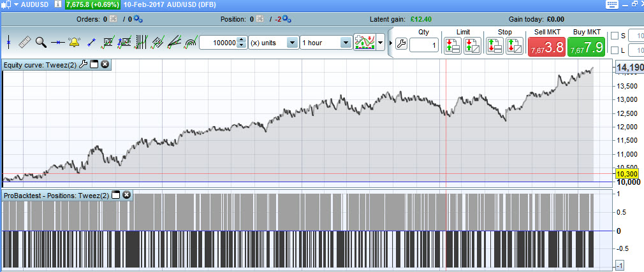
Task: Select the Fibonacci retracement tool
Action: tap(108, 42)
